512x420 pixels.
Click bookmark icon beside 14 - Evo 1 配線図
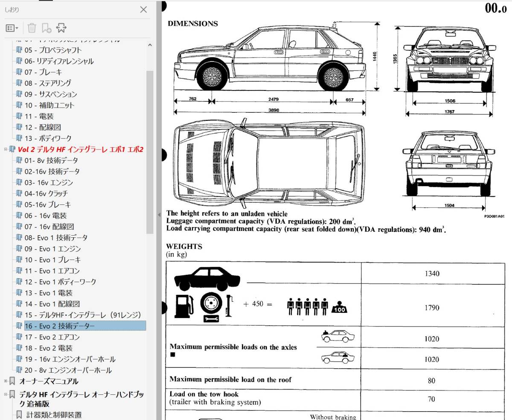pyautogui.click(x=19, y=304)
